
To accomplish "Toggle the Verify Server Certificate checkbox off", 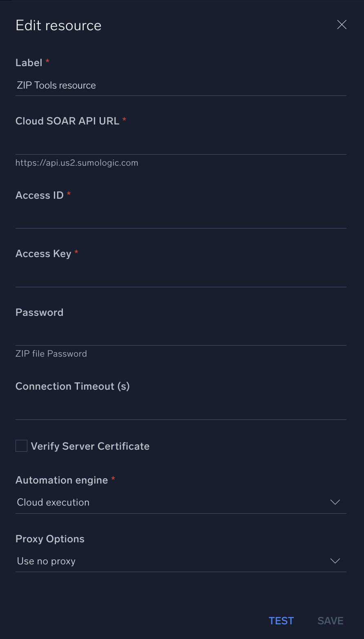I will tap(21, 446).
